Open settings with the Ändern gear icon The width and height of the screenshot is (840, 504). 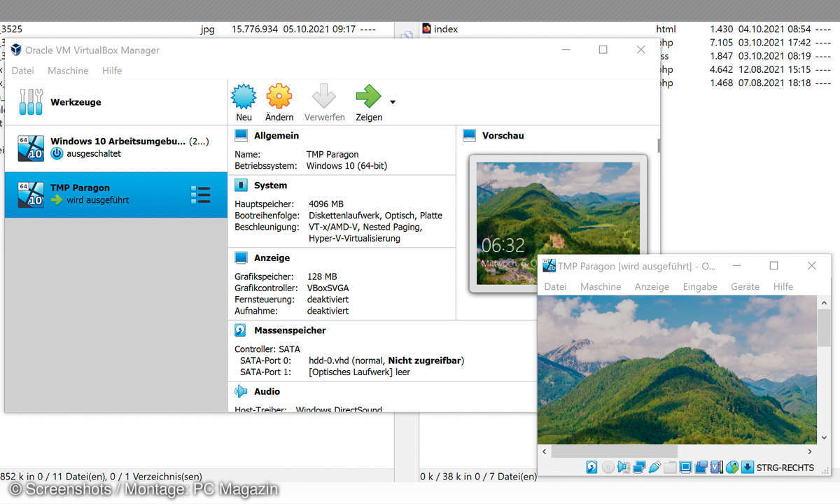[x=279, y=96]
